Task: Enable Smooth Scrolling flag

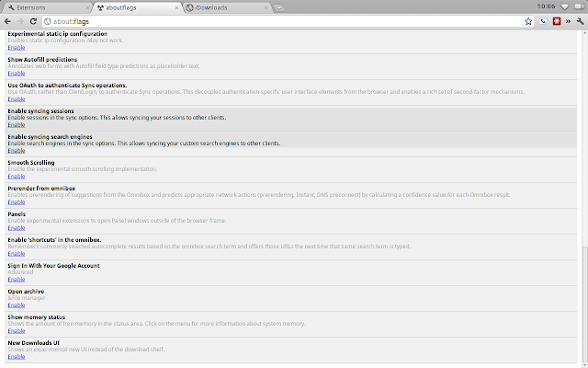Action: pyautogui.click(x=17, y=177)
